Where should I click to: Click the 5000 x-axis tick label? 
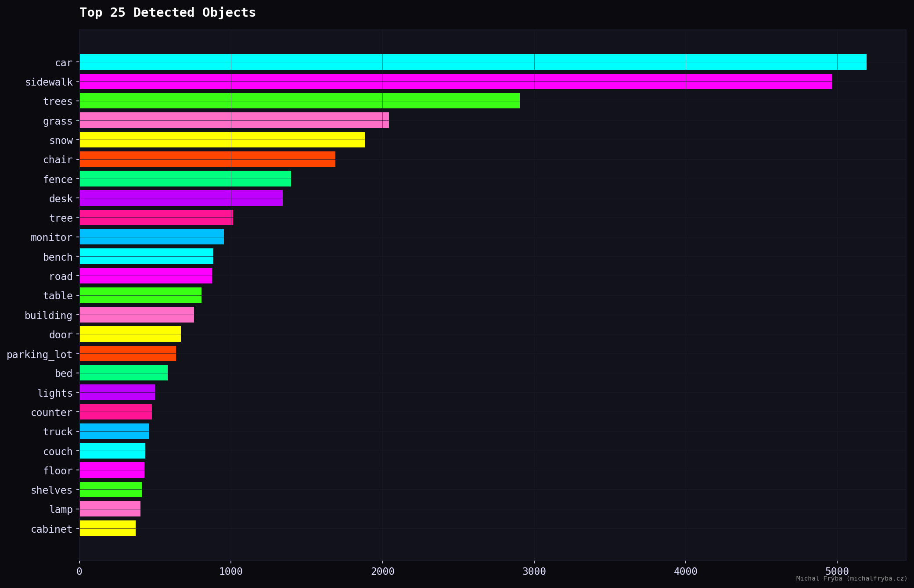click(x=837, y=571)
